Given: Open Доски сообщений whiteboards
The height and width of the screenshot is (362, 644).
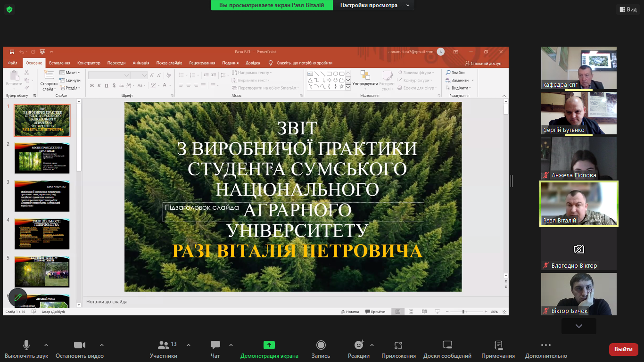Looking at the screenshot, I should (x=447, y=348).
